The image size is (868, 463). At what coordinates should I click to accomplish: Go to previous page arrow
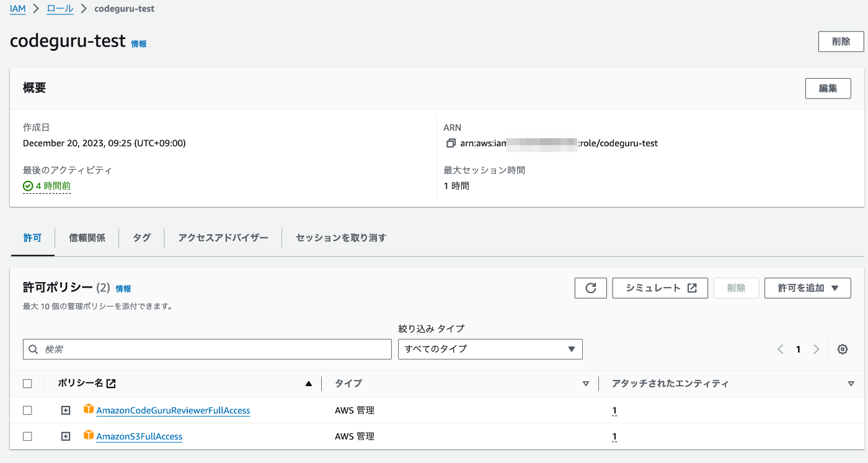[781, 350]
